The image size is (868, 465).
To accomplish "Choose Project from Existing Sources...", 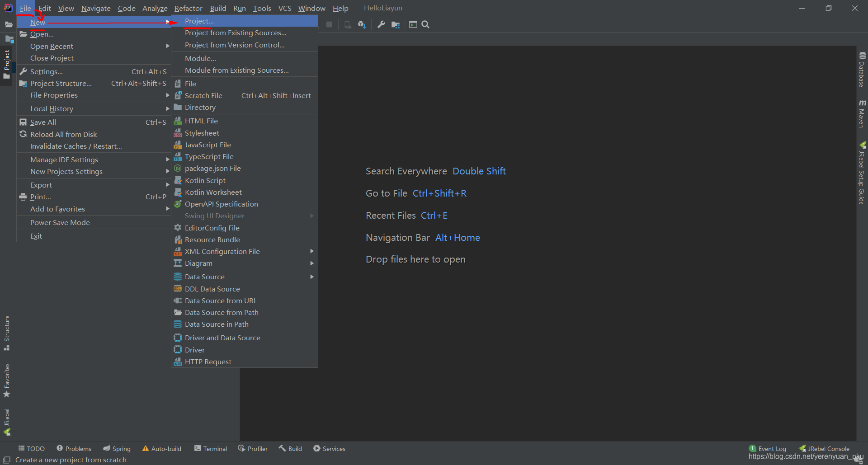I will click(x=245, y=33).
